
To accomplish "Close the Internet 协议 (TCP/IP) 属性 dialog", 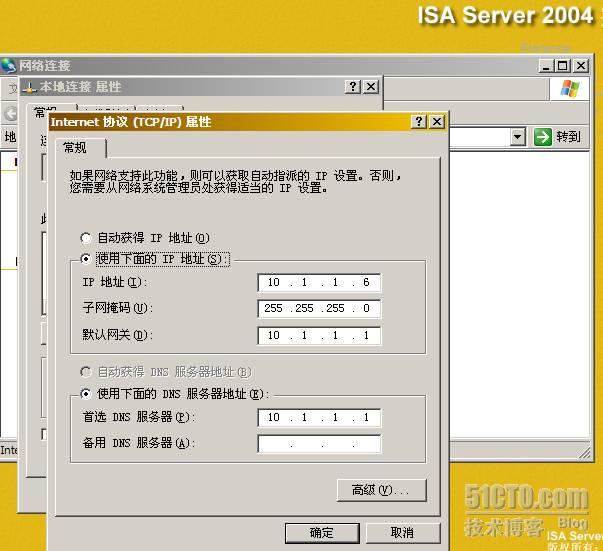I will [x=437, y=122].
